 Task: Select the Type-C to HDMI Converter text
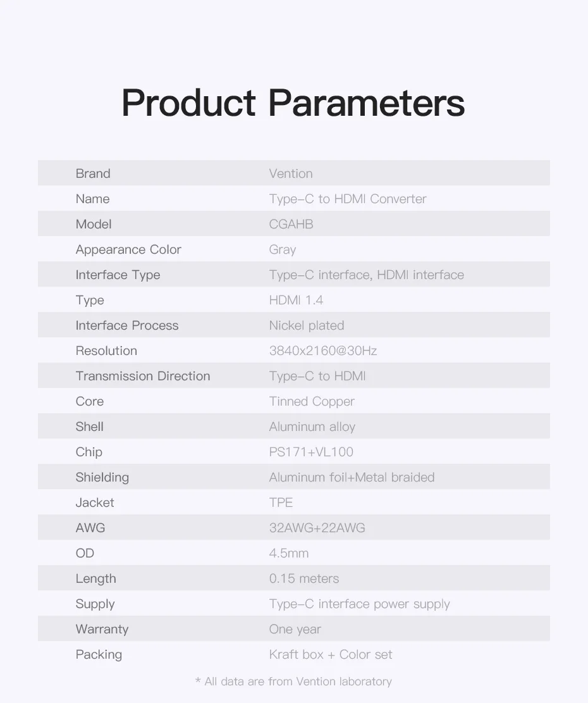pyautogui.click(x=348, y=199)
